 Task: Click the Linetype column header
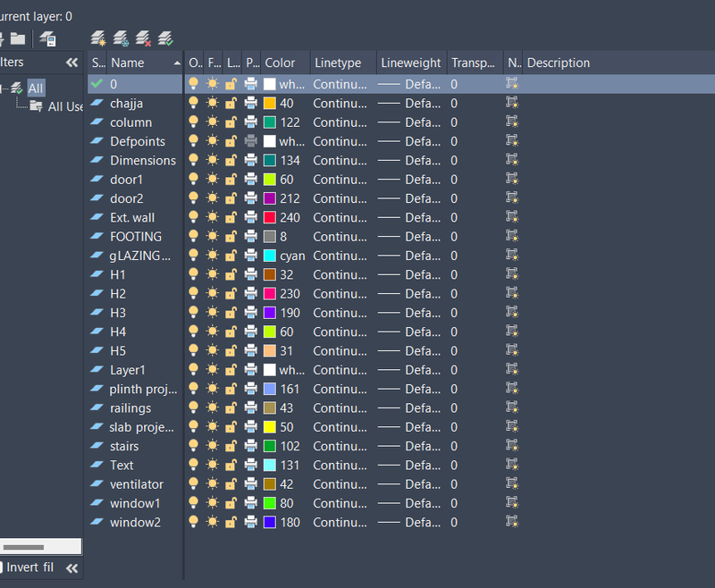click(344, 63)
